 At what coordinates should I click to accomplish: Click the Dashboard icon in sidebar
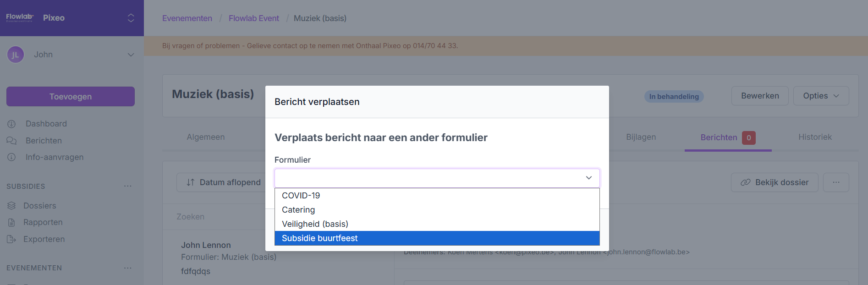(11, 124)
